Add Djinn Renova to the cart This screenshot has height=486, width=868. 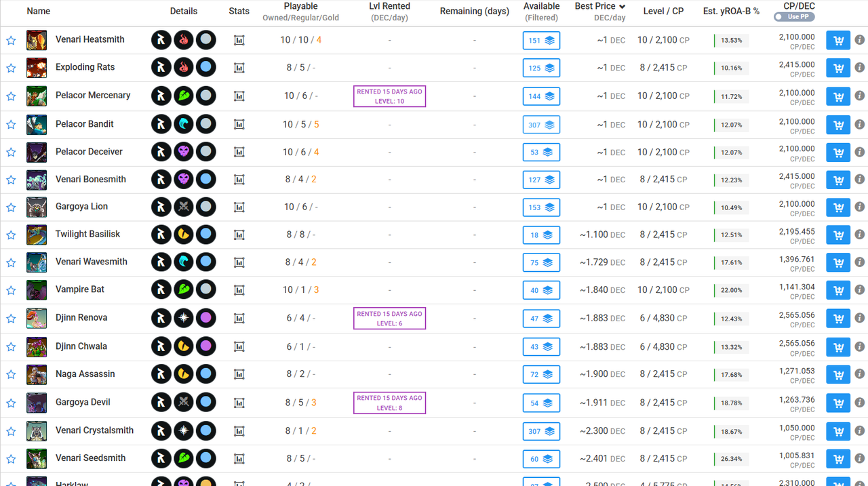838,319
